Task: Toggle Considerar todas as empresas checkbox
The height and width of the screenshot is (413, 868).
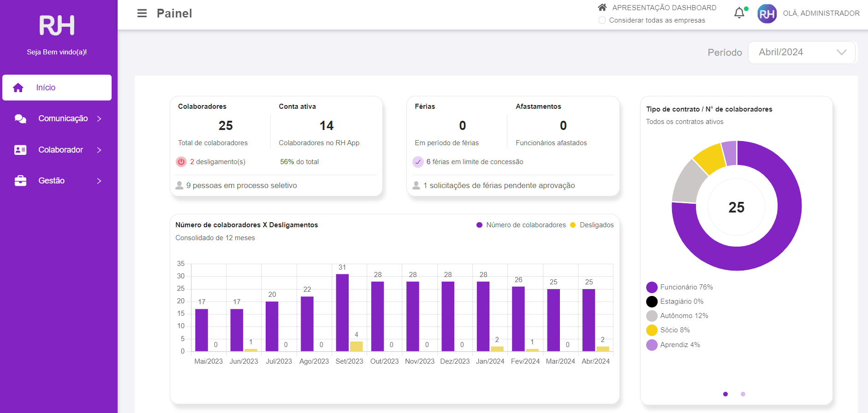Action: [x=602, y=20]
